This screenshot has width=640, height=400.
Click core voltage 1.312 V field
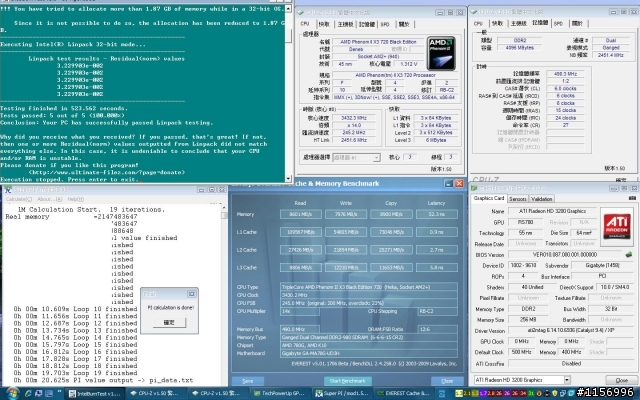point(409,64)
